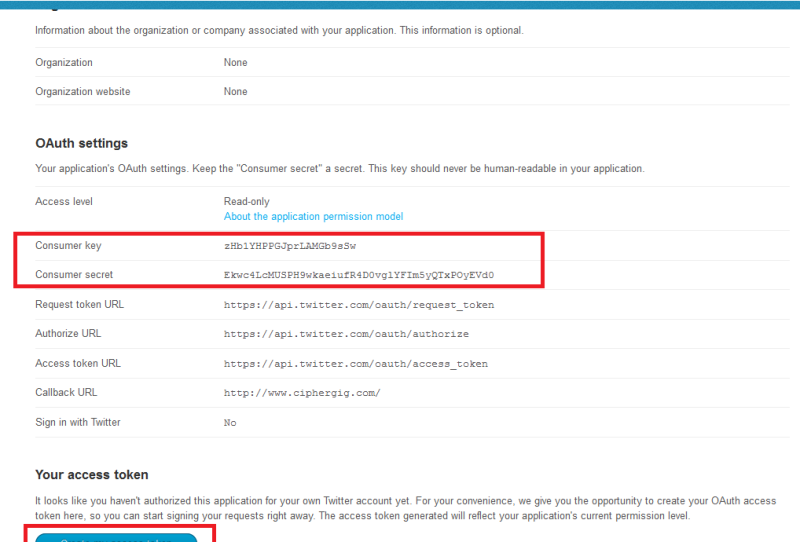Click the 'Authorize URL' label
The height and width of the screenshot is (542, 800).
68,333
